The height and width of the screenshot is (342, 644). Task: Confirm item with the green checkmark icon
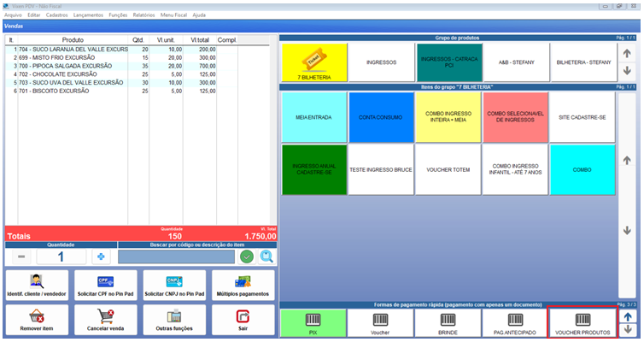tap(247, 256)
